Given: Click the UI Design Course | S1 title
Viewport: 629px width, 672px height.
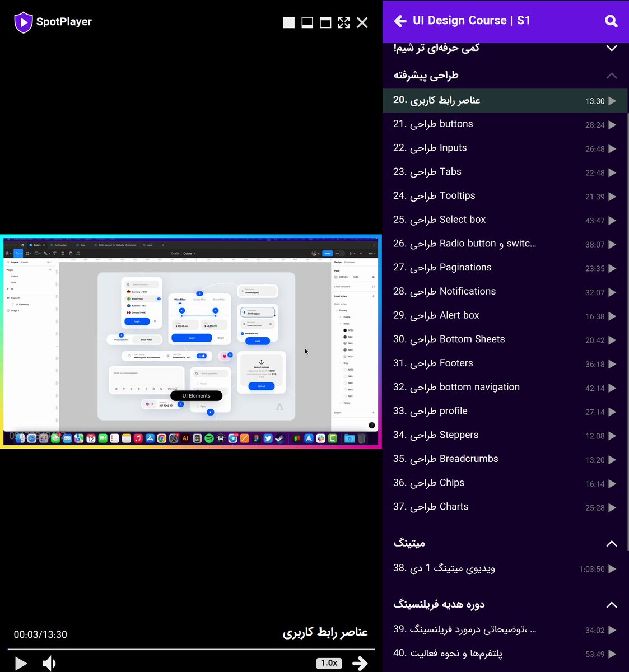Looking at the screenshot, I should 472,21.
